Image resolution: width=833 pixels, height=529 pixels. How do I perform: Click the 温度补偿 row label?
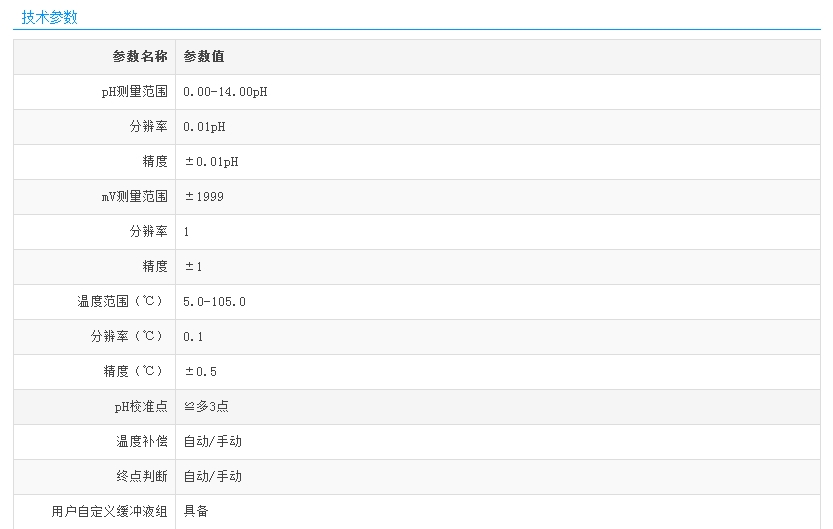coord(142,442)
